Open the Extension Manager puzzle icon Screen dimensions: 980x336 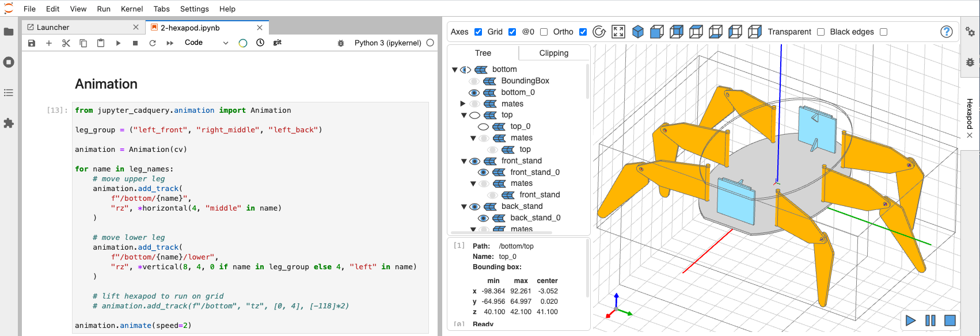(x=9, y=123)
